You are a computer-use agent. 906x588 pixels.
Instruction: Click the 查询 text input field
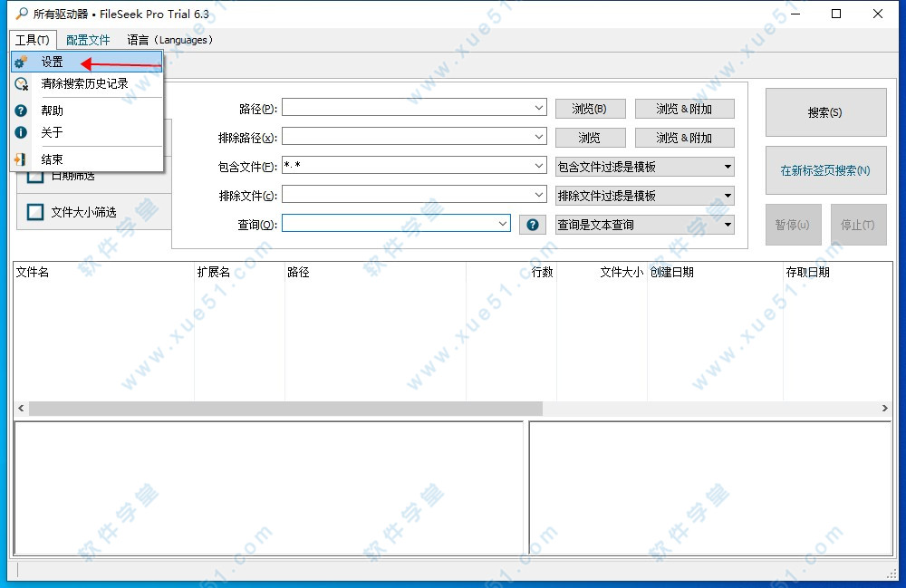(x=390, y=224)
